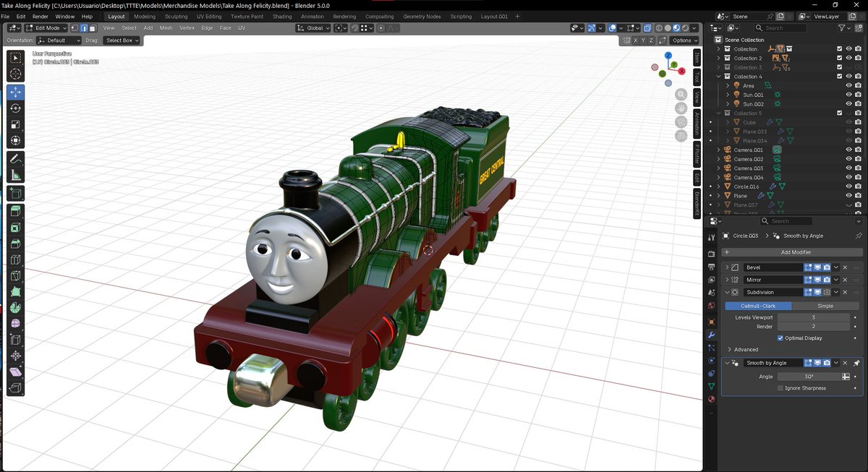This screenshot has width=868, height=472.
Task: Select the Rip Region tool
Action: pyautogui.click(x=15, y=388)
